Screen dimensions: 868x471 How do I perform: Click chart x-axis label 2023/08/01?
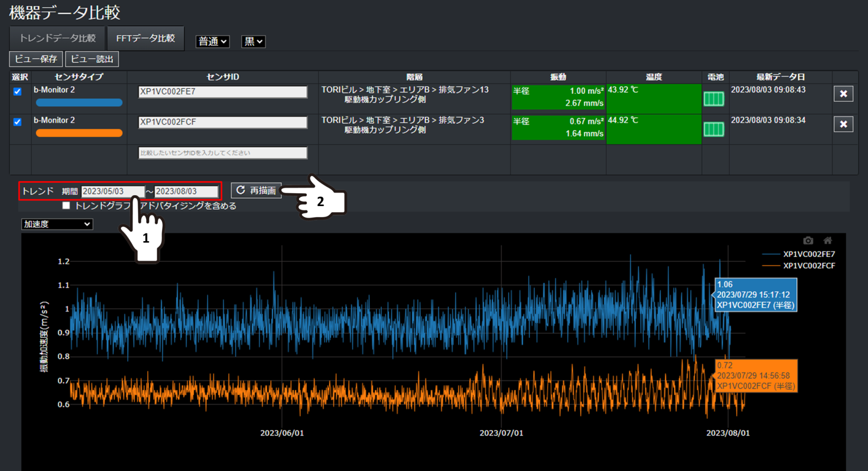click(728, 433)
